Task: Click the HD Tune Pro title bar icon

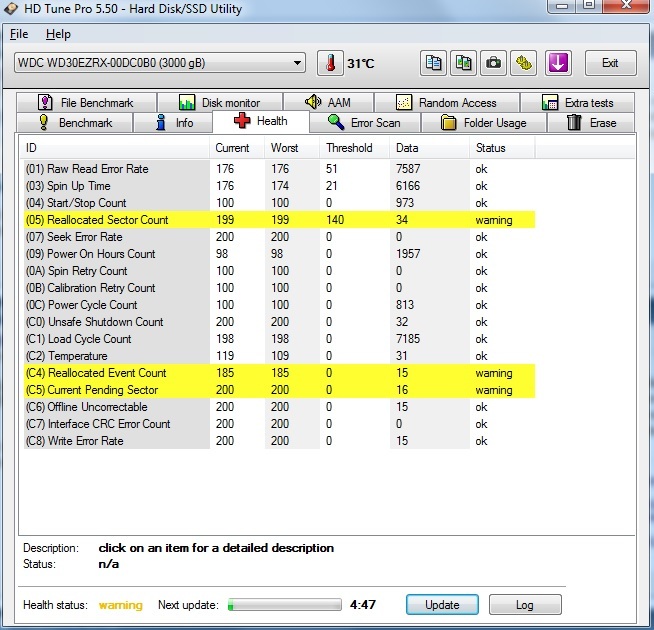Action: [11, 8]
